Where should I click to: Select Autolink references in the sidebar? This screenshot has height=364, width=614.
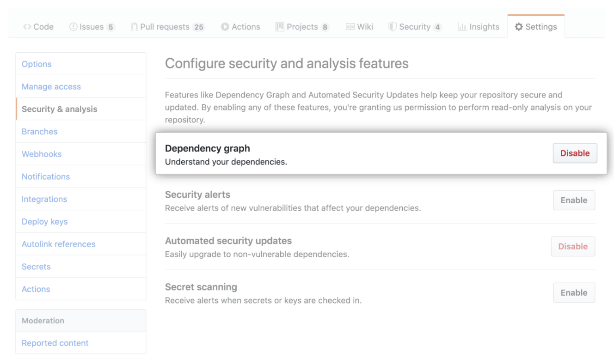[81, 244]
